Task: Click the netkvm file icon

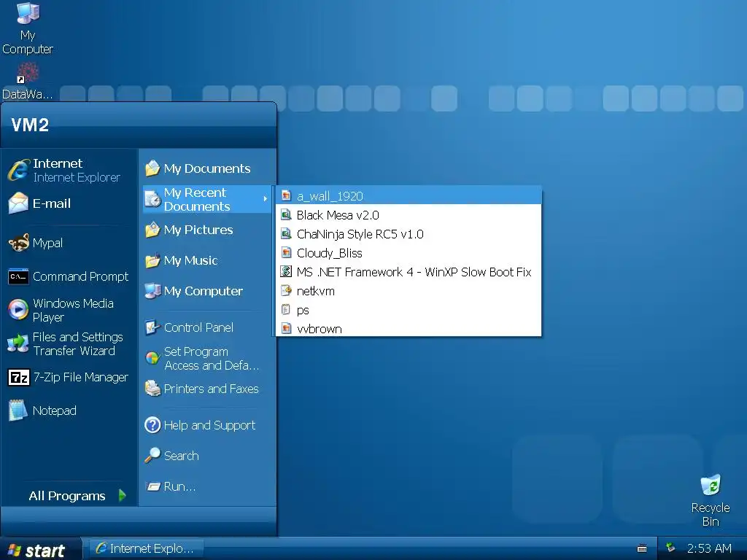Action: coord(286,290)
